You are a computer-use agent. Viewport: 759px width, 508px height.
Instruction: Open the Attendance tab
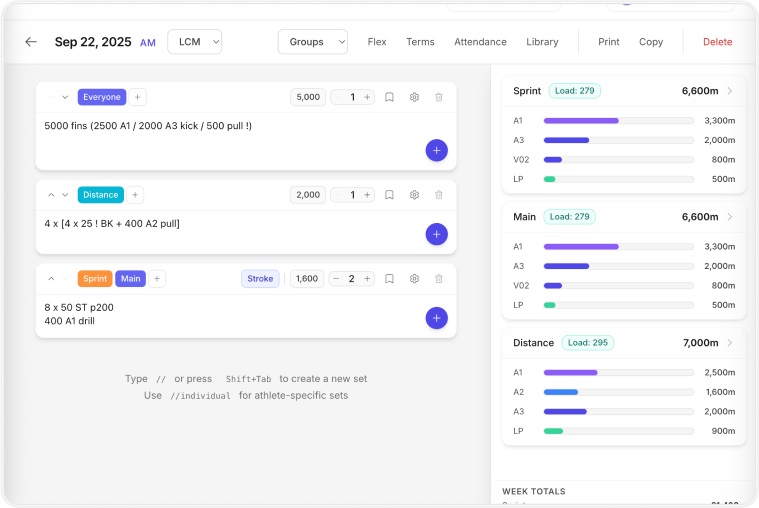(480, 42)
